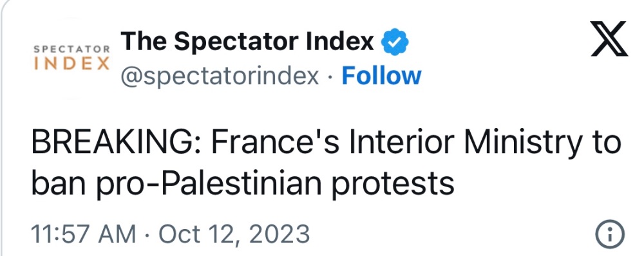Open The Spectator Index display name

(x=247, y=41)
